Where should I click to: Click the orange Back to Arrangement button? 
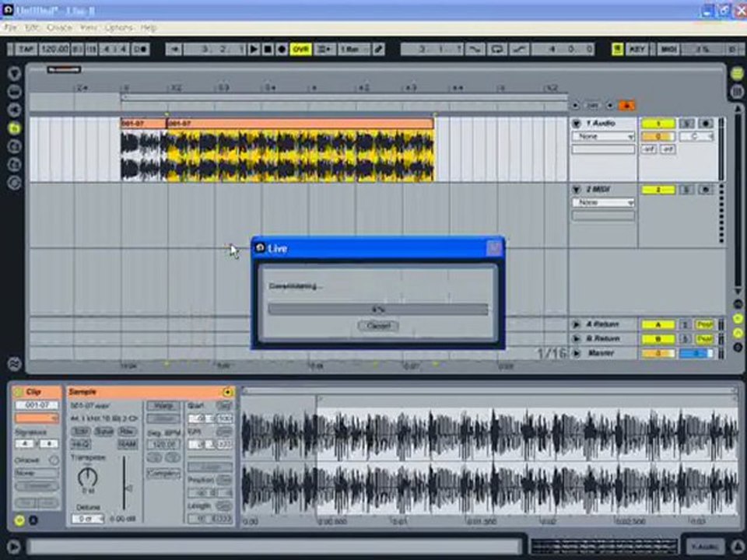tap(627, 105)
